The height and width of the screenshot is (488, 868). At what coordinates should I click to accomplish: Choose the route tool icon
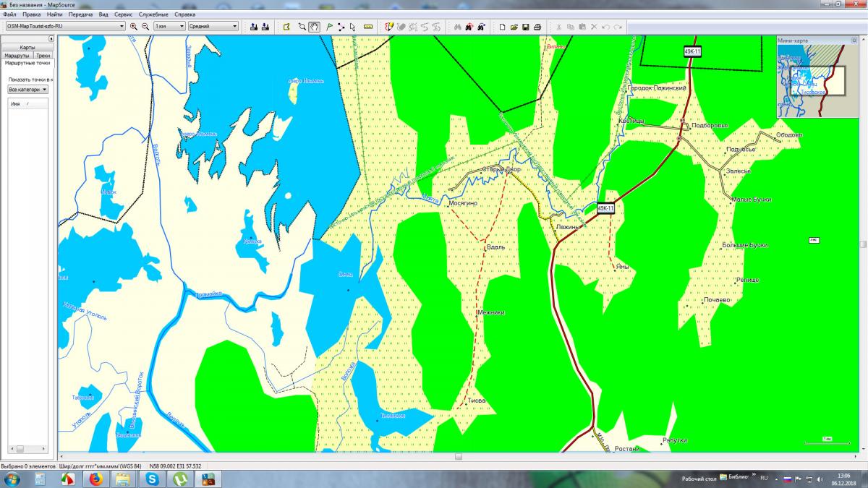coord(341,27)
